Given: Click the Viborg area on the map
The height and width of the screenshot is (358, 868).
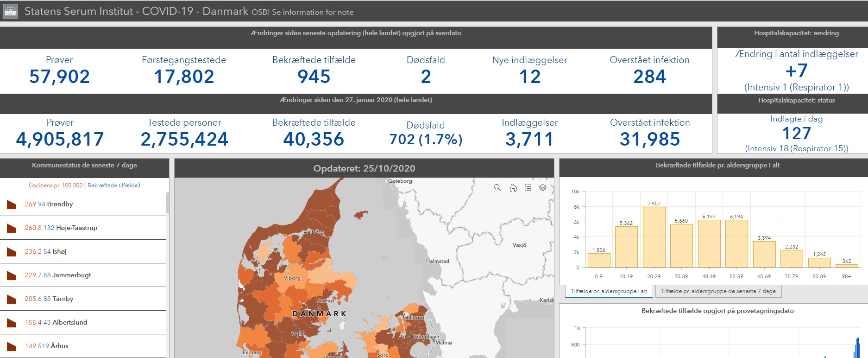Looking at the screenshot, I should coord(292,278).
